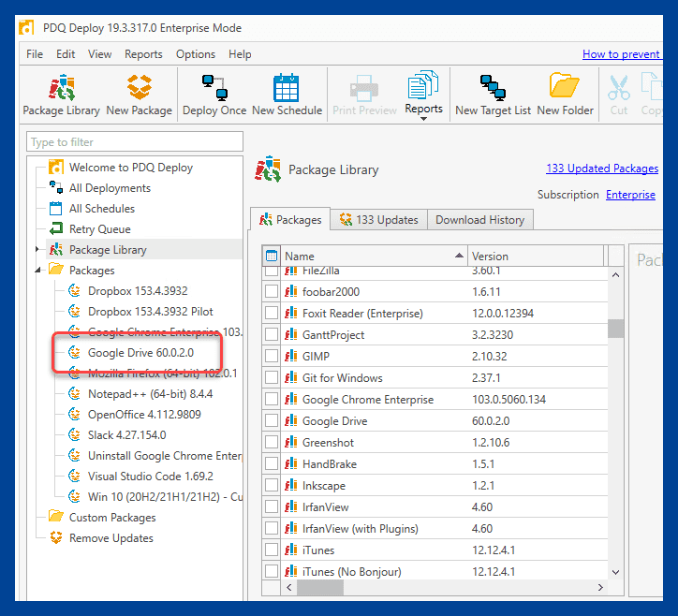678x616 pixels.
Task: Click the HandBrake library package icon
Action: point(291,463)
